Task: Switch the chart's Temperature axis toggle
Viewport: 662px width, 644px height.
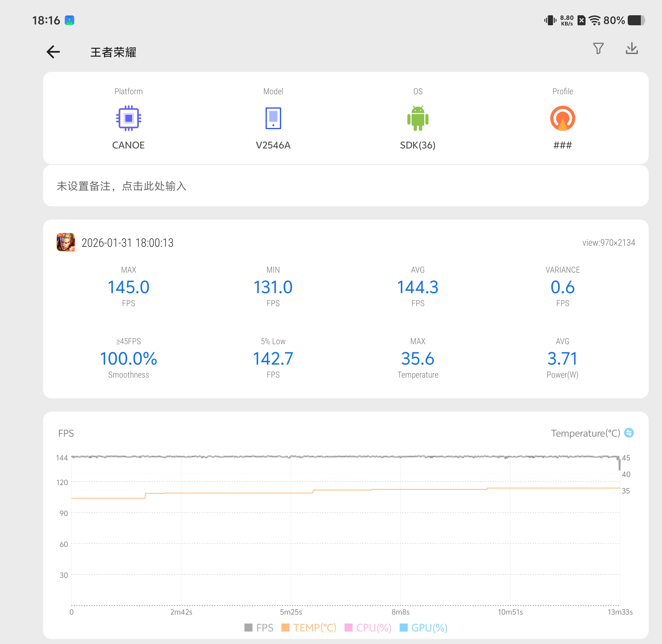Action: point(629,433)
